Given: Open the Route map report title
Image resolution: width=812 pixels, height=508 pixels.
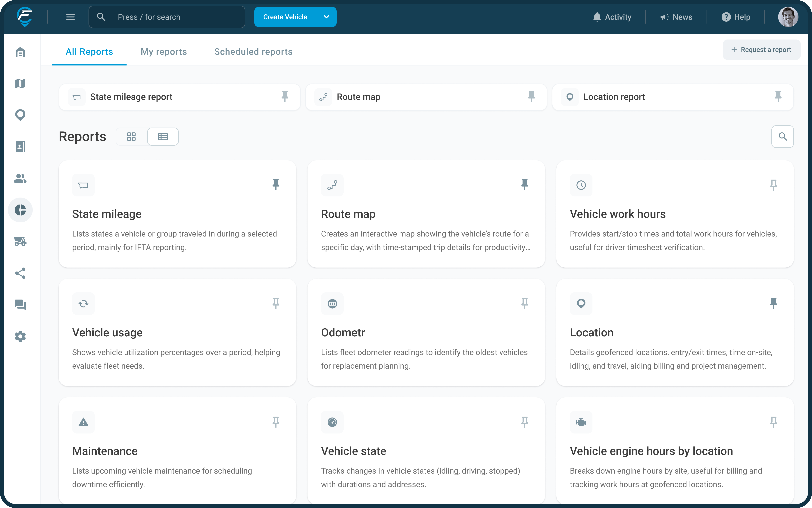Looking at the screenshot, I should (348, 214).
